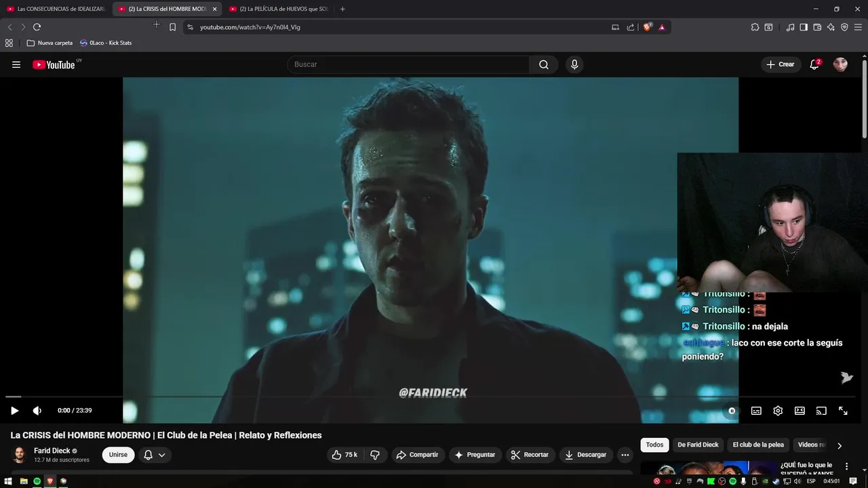Open the 0Laco - Kick Stats bookmark

(106, 43)
